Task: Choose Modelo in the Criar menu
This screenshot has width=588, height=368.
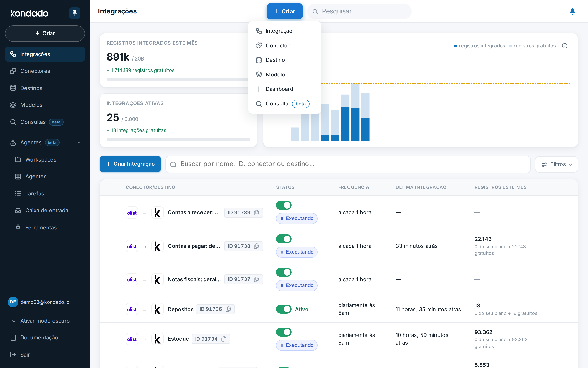Action: click(285, 74)
